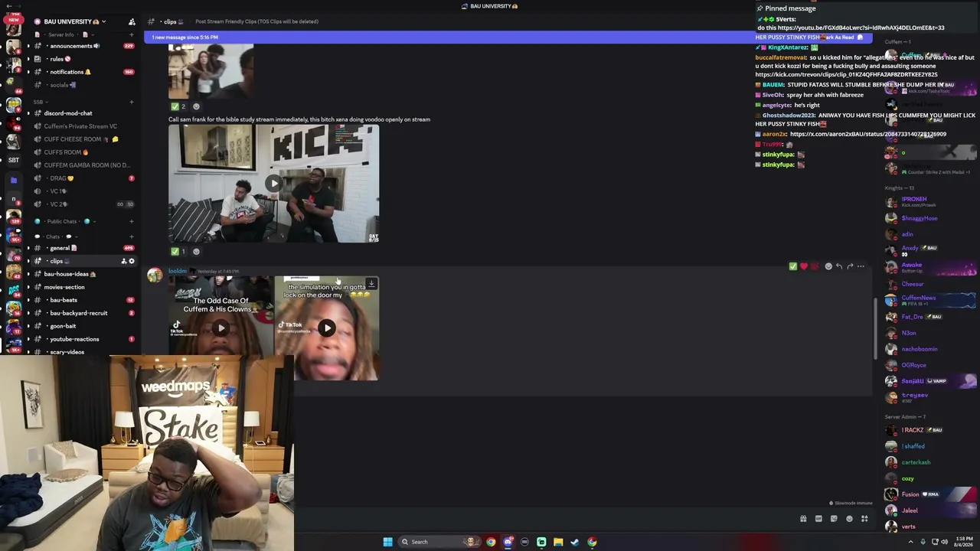Screen dimensions: 980x551
Task: Add a channel to Public Chats category
Action: click(132, 221)
